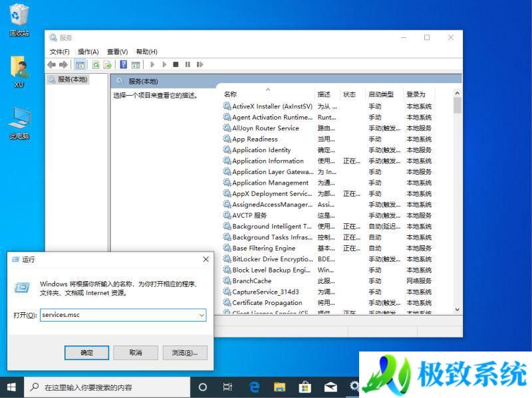The height and width of the screenshot is (398, 532).
Task: Click the Stop service square icon
Action: pyautogui.click(x=176, y=64)
